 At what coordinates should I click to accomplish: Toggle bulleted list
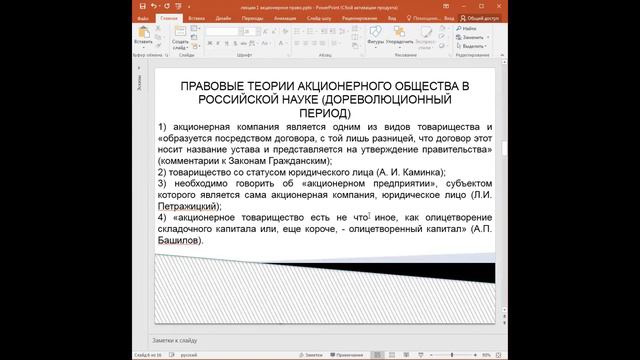pos(297,31)
